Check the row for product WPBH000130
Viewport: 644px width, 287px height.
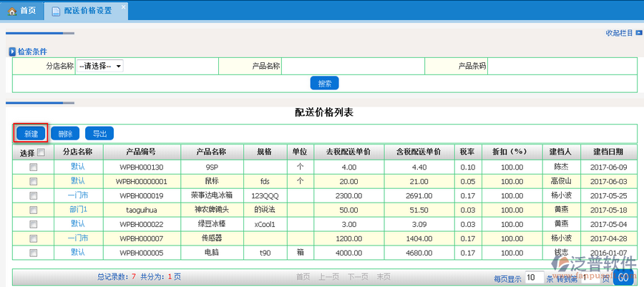click(x=33, y=167)
